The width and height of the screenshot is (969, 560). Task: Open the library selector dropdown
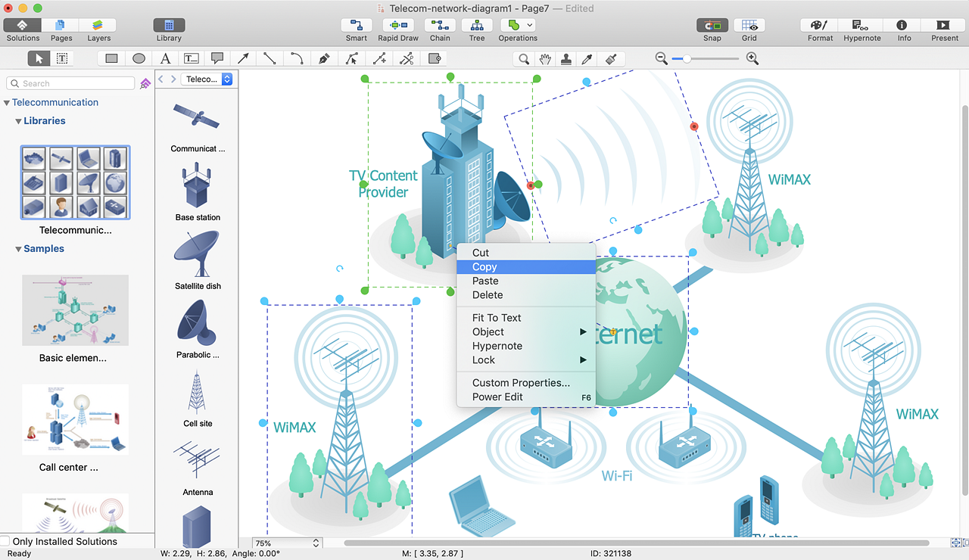point(207,79)
